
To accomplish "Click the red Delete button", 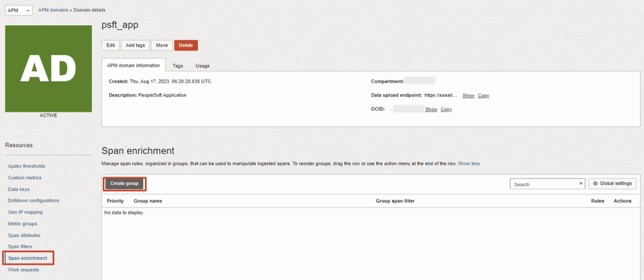I will tap(186, 45).
